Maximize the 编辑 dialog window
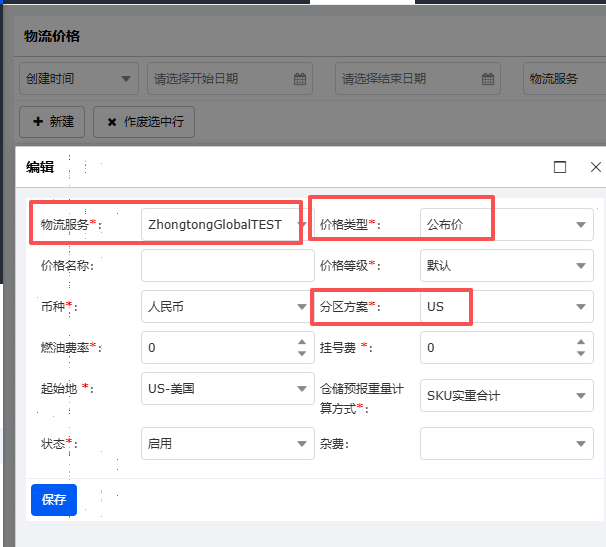The height and width of the screenshot is (547, 606). pos(560,167)
